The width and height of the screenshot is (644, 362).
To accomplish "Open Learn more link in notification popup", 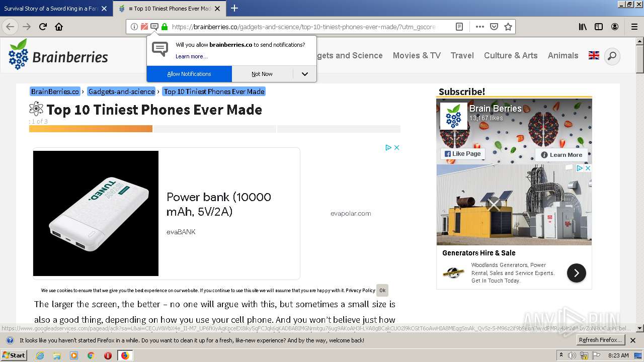I will coord(191,56).
